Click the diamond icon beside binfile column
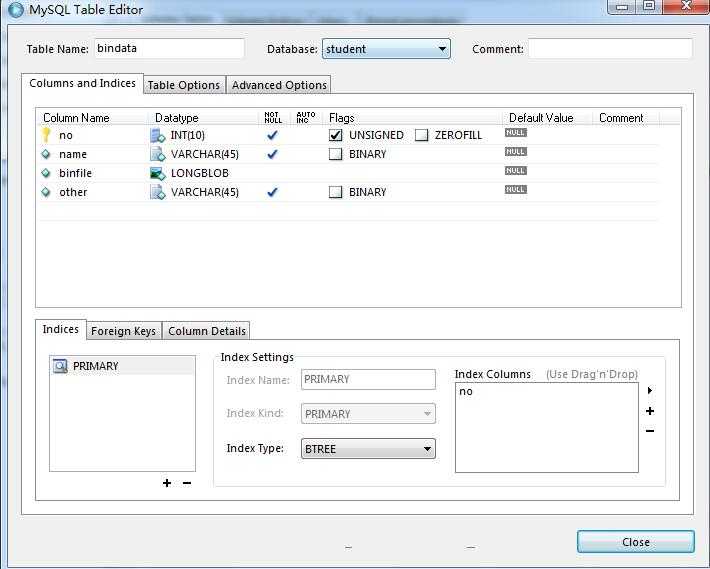 point(46,173)
